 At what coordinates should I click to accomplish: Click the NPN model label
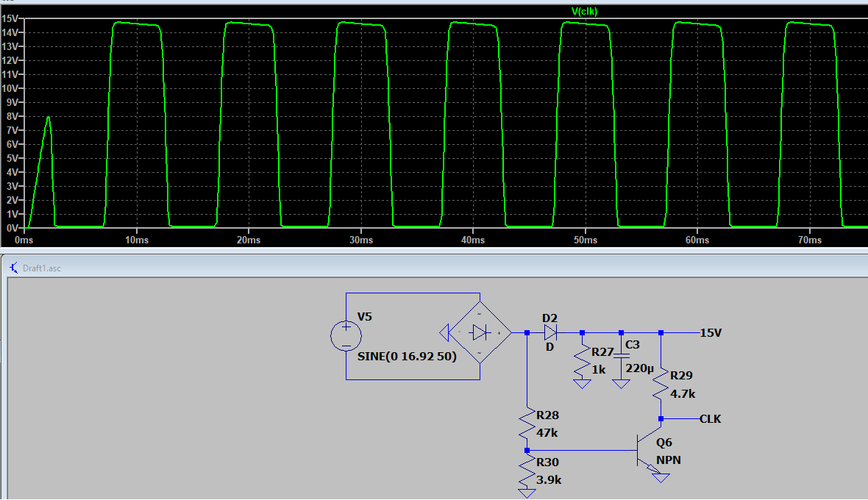(x=669, y=460)
